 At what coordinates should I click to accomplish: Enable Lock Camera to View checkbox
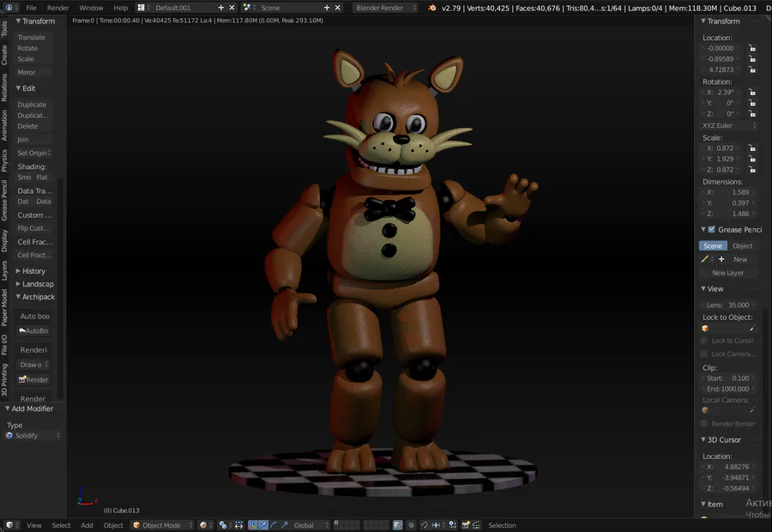[704, 354]
